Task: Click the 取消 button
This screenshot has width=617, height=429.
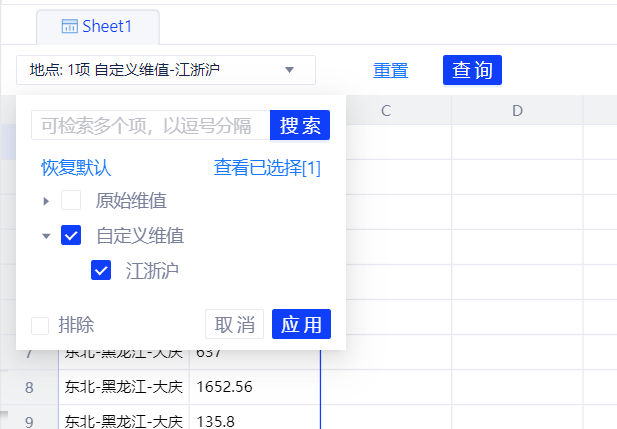Action: pos(234,325)
